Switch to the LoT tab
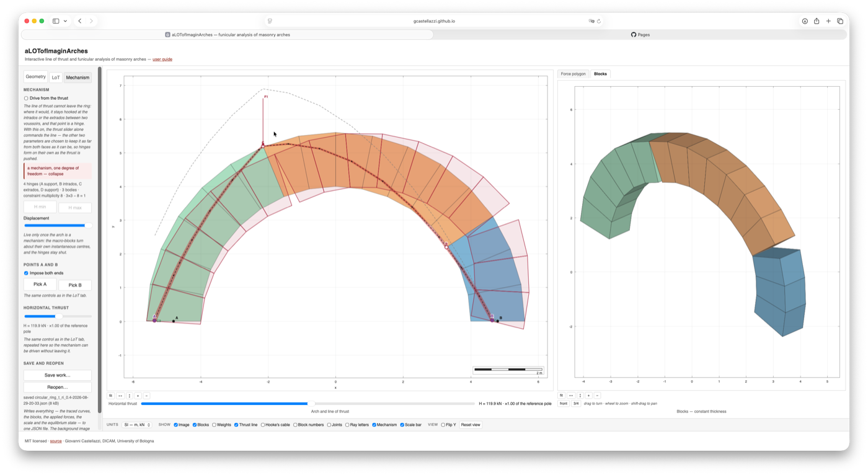Image resolution: width=868 pixels, height=475 pixels. 56,78
